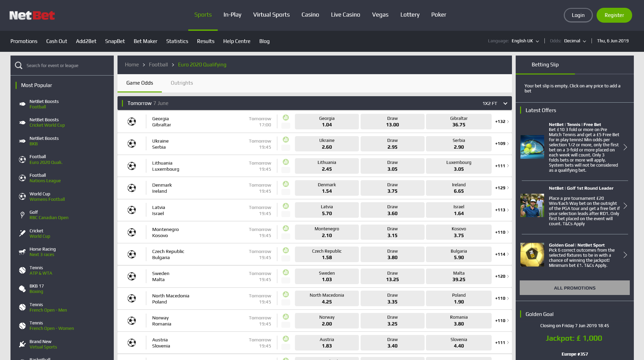
Task: Open Cash Out page
Action: (57, 41)
